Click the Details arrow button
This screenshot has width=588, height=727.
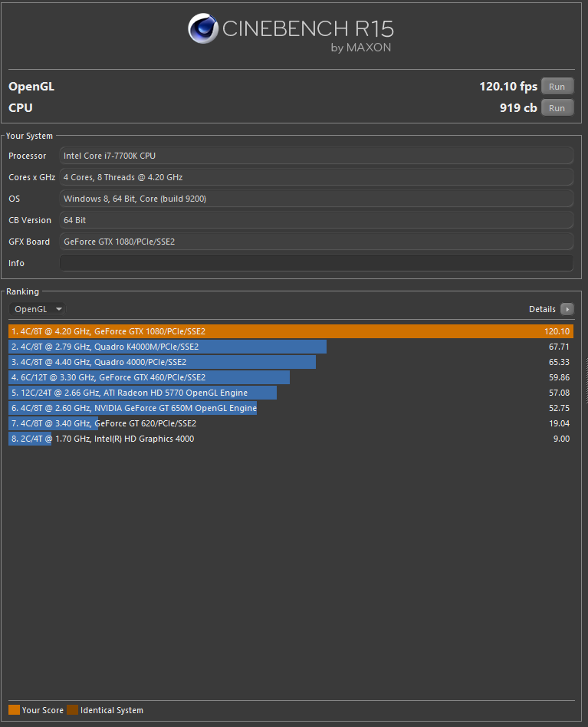[567, 309]
